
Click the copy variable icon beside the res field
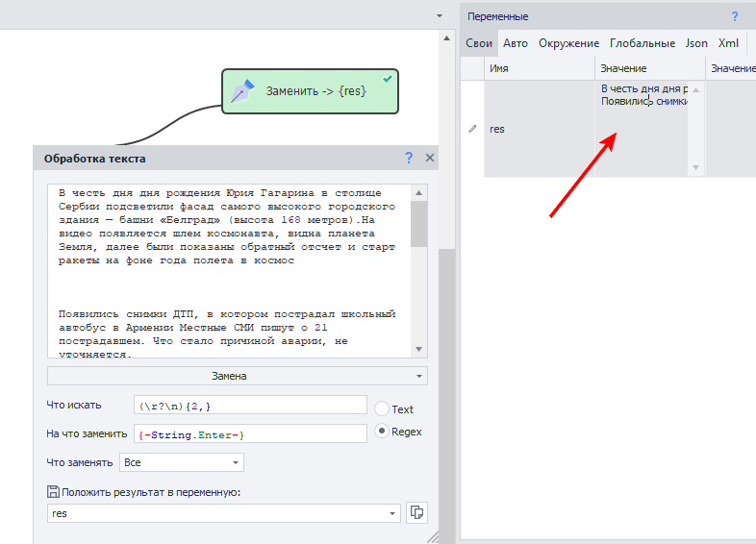pos(416,513)
